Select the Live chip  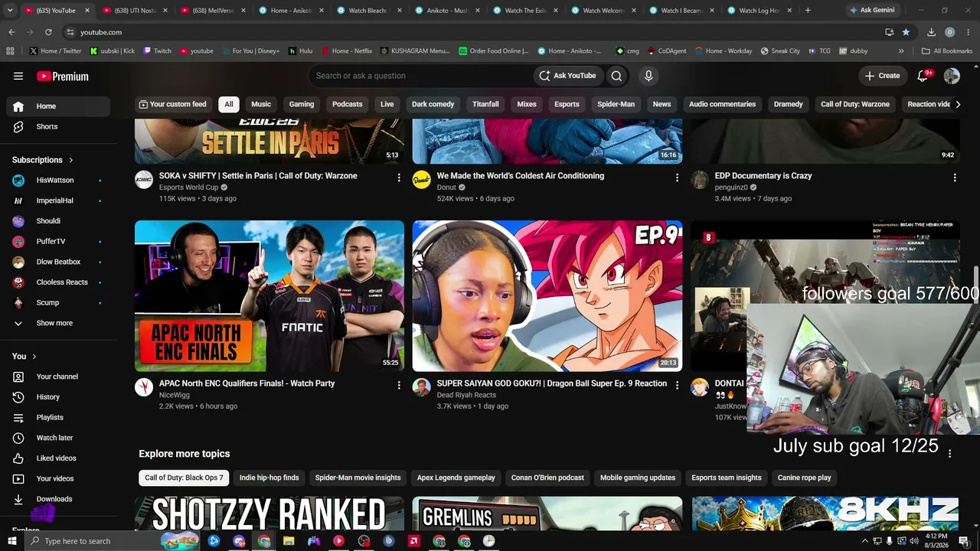(387, 104)
